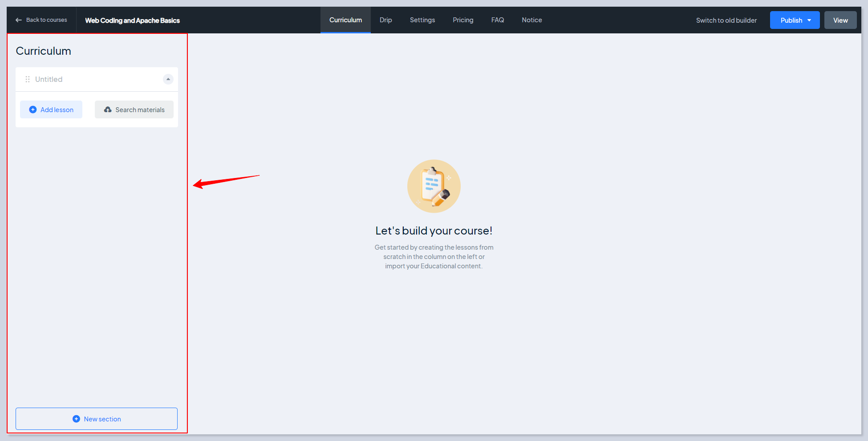Open the FAQ tab
Screen dimensions: 868x441
(x=497, y=20)
